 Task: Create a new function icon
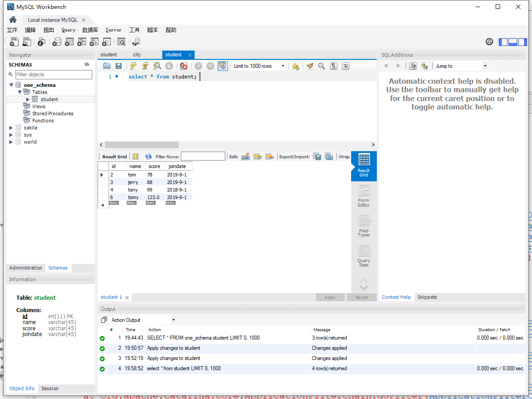coord(106,42)
